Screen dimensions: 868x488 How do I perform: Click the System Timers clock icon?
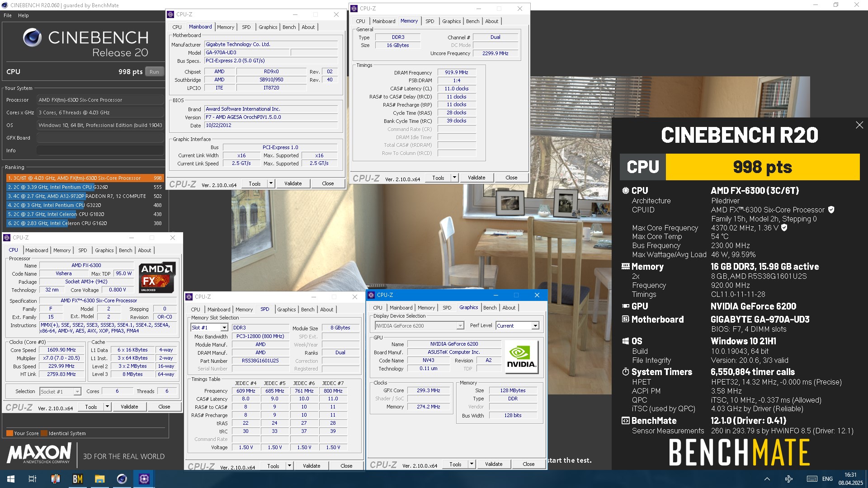coord(626,372)
